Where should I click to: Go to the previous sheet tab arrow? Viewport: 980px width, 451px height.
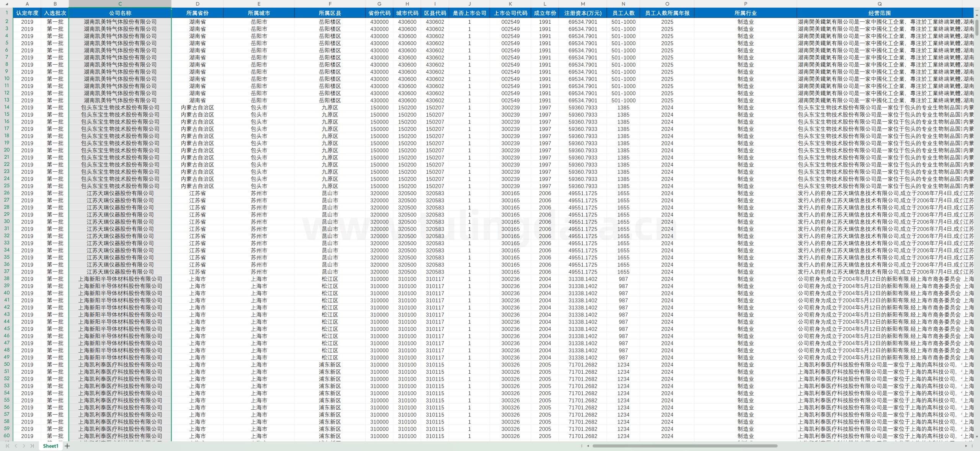pos(16,446)
